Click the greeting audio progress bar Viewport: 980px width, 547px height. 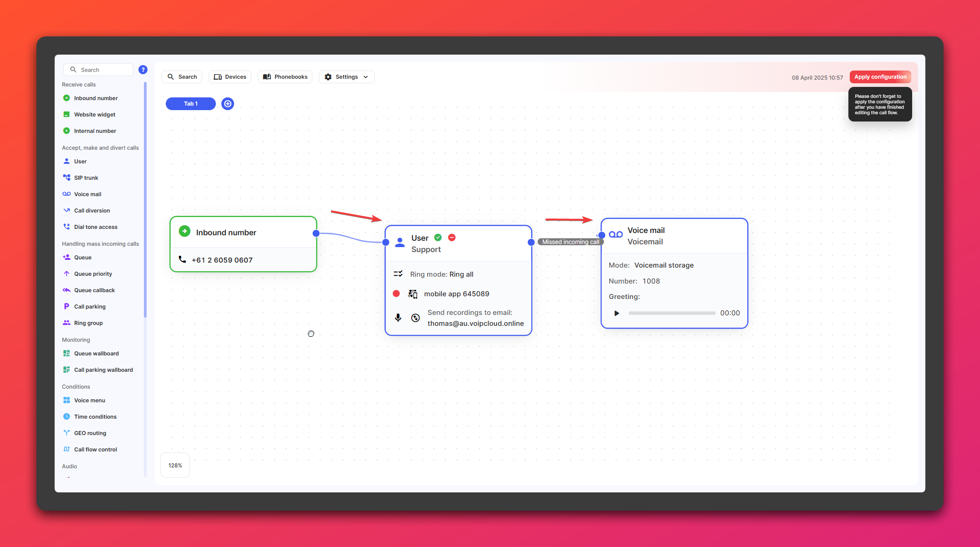coord(672,313)
